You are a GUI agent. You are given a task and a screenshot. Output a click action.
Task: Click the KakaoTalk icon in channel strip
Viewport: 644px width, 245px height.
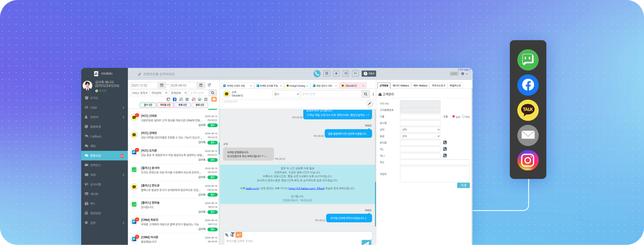click(x=528, y=110)
